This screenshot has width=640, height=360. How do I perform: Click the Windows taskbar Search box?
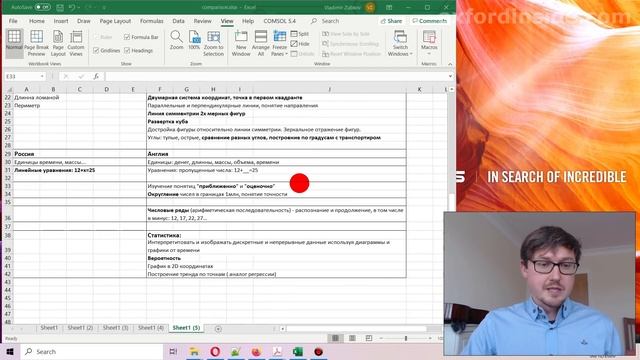92,351
